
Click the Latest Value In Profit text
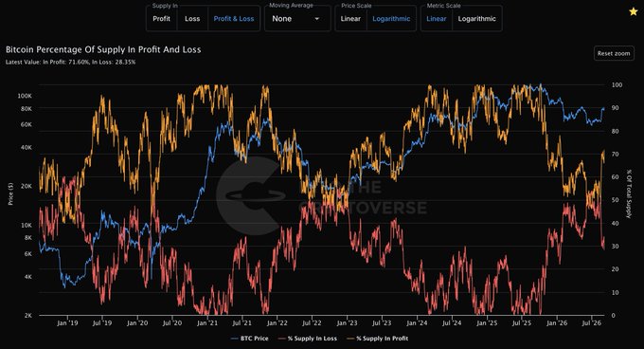pos(71,62)
